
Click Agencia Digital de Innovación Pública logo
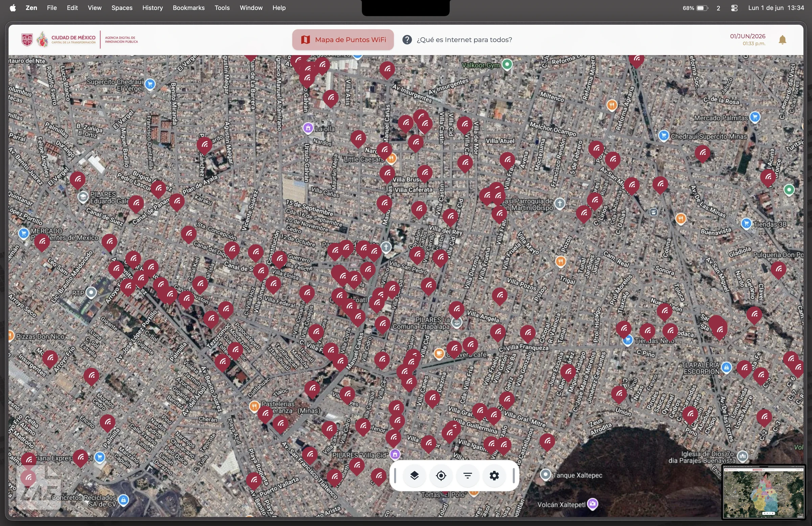point(121,40)
